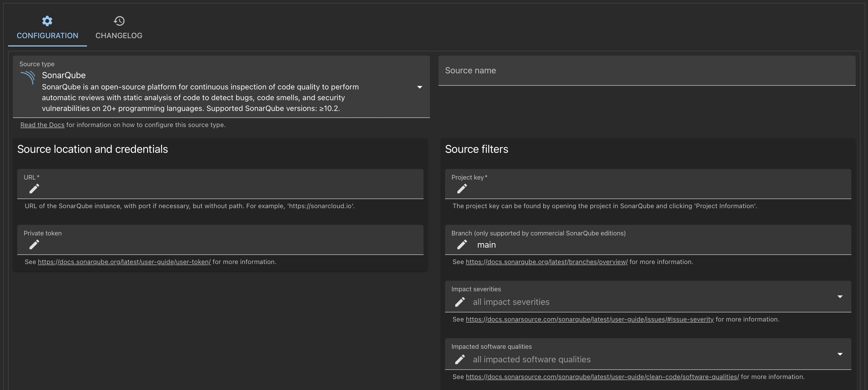Click the pencil icon in Private token field
Viewport: 868px width, 390px height.
34,244
